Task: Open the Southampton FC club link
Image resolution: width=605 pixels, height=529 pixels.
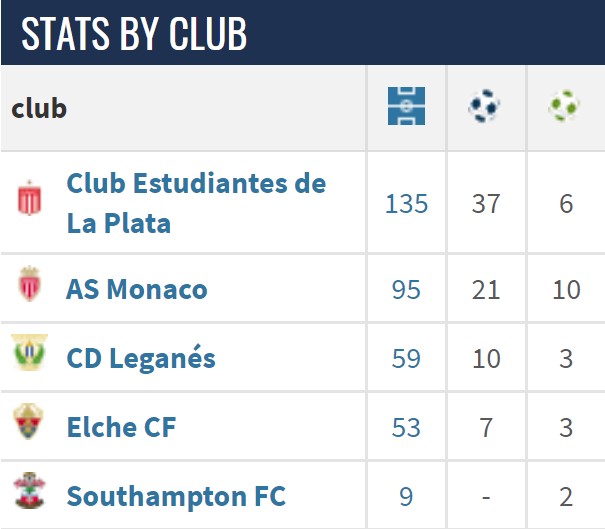Action: point(176,497)
